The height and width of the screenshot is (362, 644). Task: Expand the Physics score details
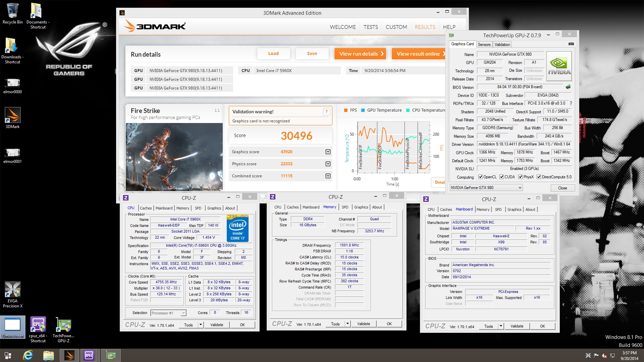[328, 164]
